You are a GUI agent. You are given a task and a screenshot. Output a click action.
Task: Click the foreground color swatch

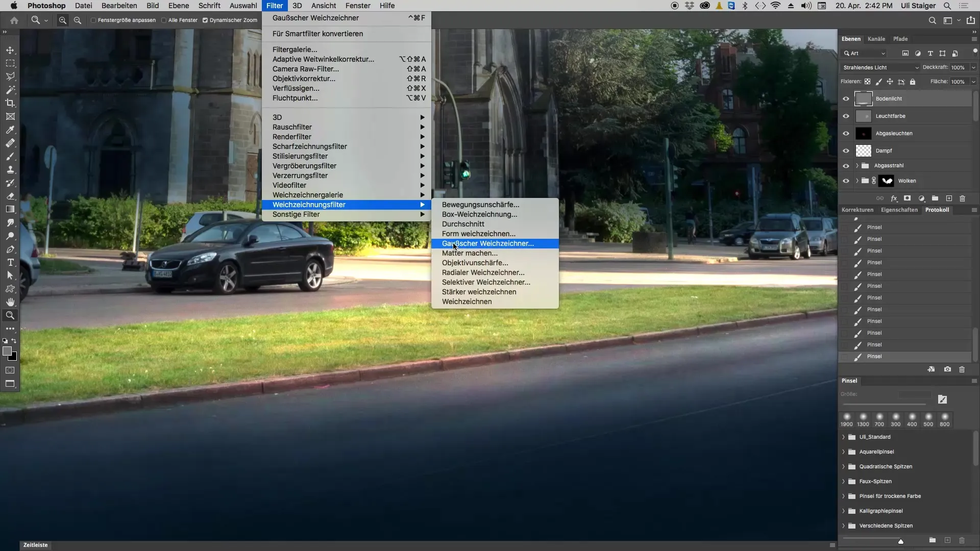point(7,351)
